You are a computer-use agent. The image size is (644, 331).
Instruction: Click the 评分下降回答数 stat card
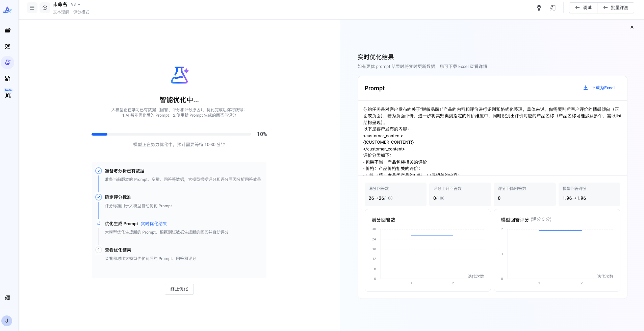pos(525,194)
